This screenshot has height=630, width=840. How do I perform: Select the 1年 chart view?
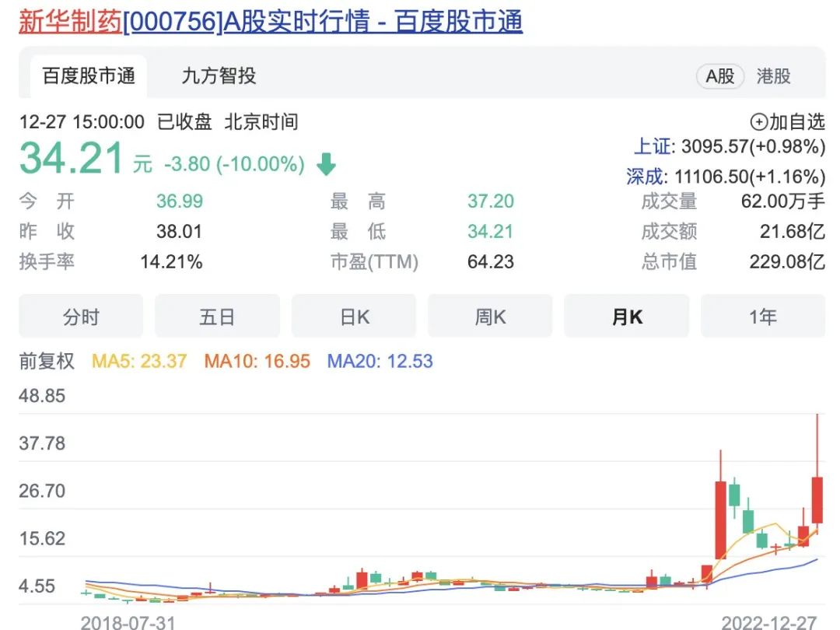pyautogui.click(x=763, y=316)
